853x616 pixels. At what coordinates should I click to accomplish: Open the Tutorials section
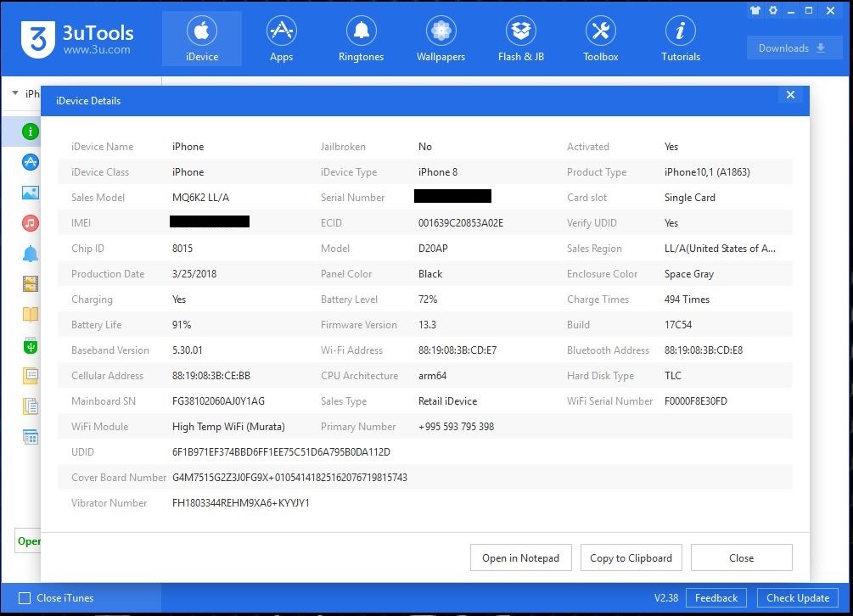point(680,39)
